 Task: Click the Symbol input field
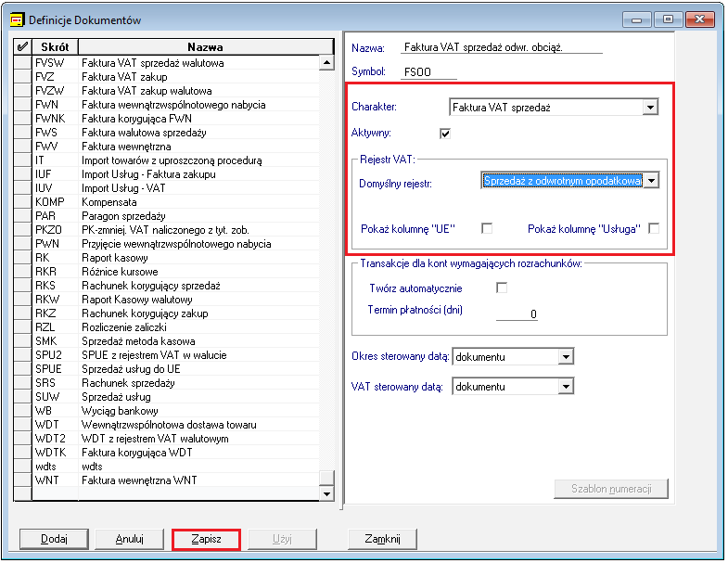pyautogui.click(x=428, y=72)
